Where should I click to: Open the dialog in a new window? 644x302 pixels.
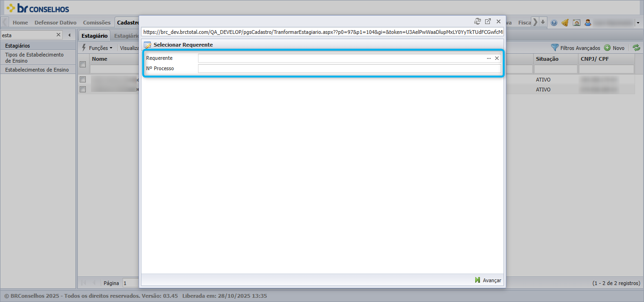pyautogui.click(x=488, y=21)
